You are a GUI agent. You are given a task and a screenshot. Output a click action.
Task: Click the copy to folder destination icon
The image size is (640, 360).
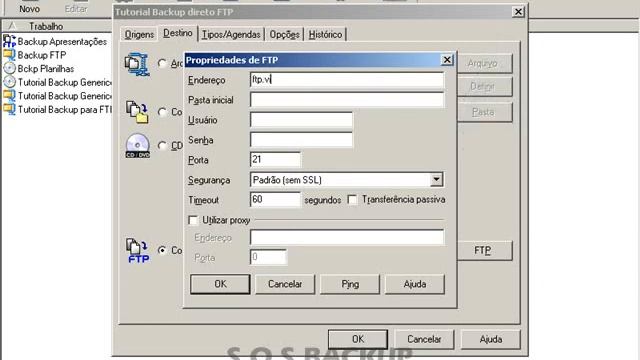point(137,112)
